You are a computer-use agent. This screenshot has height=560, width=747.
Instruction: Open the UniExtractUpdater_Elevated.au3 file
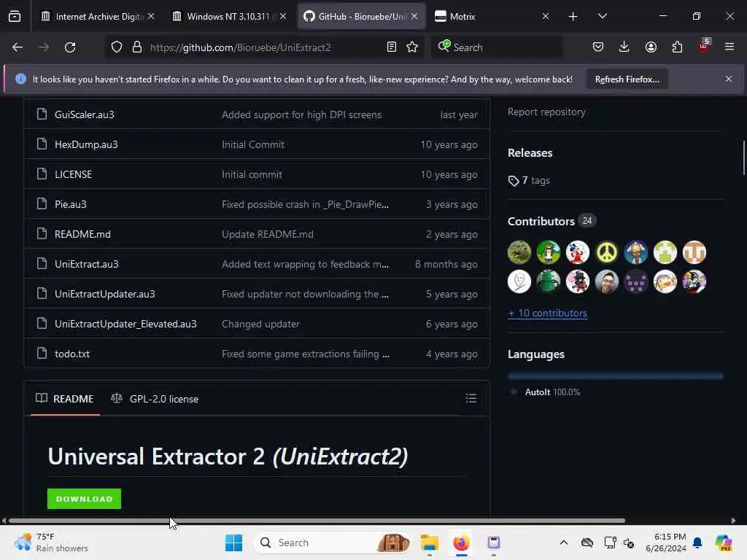point(125,324)
